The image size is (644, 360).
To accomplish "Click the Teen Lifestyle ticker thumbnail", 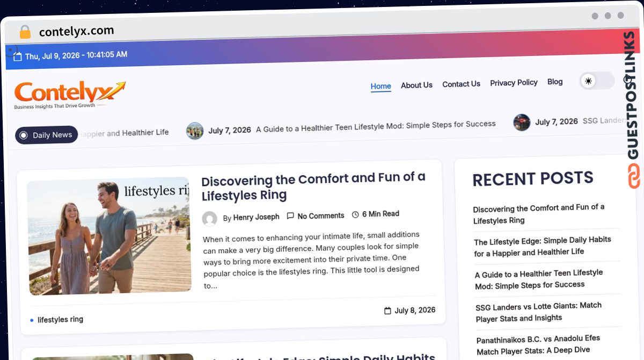I will coord(195,131).
